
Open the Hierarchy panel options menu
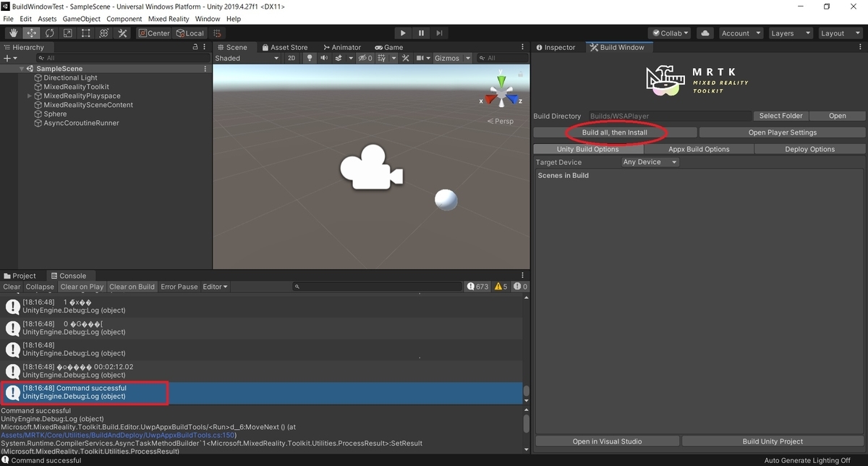click(205, 47)
